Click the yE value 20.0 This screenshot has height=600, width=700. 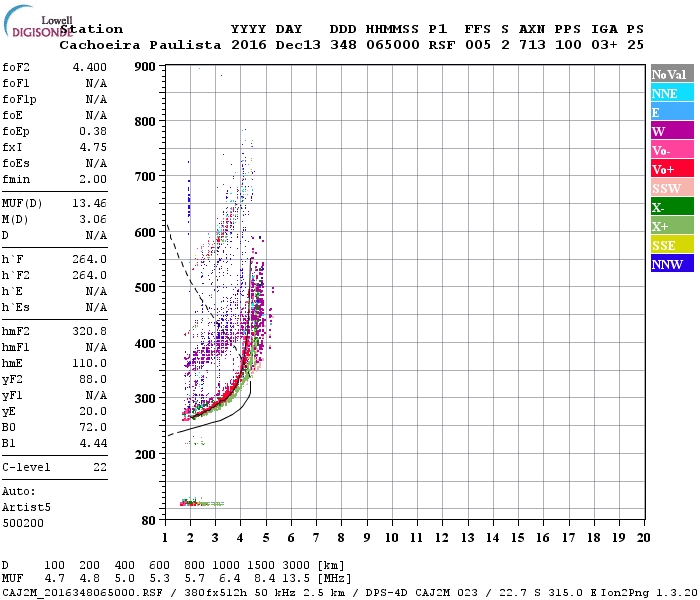(x=93, y=412)
